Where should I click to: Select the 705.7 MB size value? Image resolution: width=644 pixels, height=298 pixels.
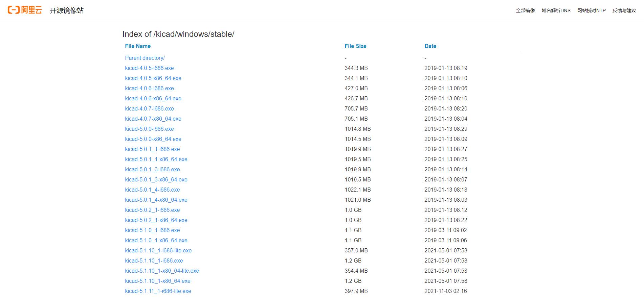point(356,108)
